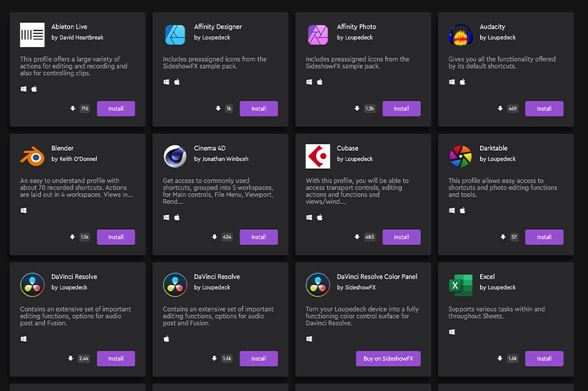Click the Windows icon on Affinity Designer card
Viewport: 588px width, 391px height.
[166, 82]
